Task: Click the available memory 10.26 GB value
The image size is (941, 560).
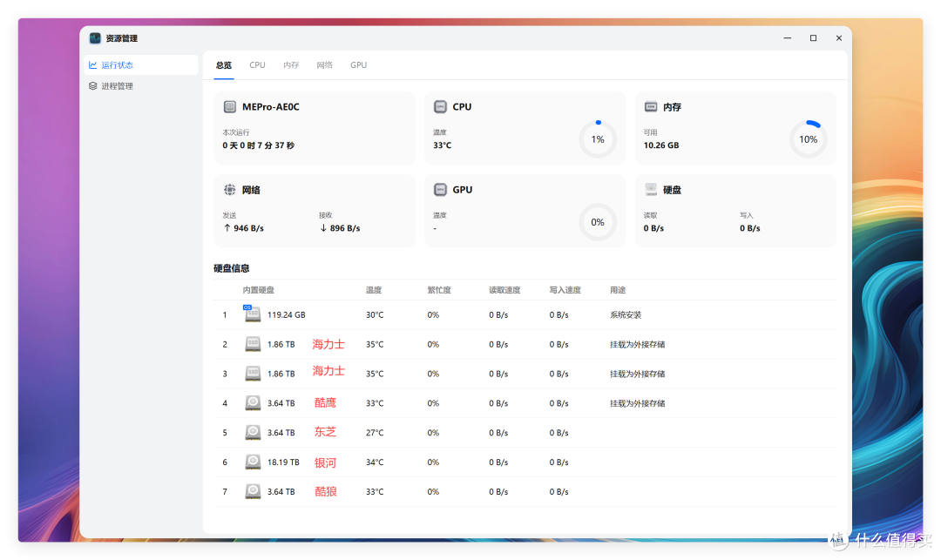Action: 661,145
